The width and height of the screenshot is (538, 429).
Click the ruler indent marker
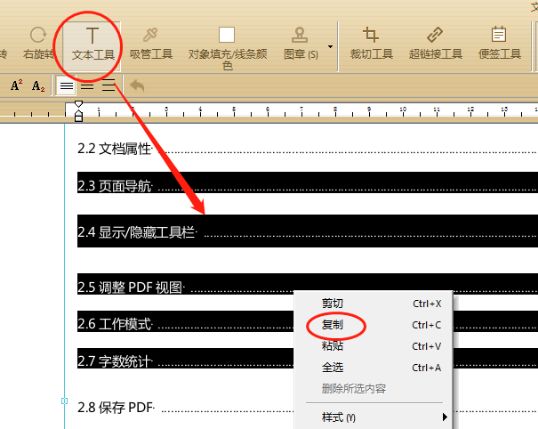pyautogui.click(x=79, y=111)
